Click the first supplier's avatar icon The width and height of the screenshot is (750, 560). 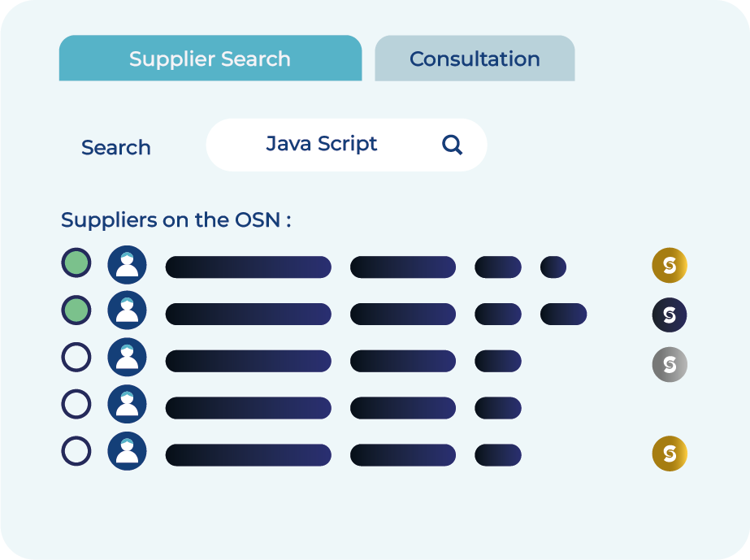point(127,264)
